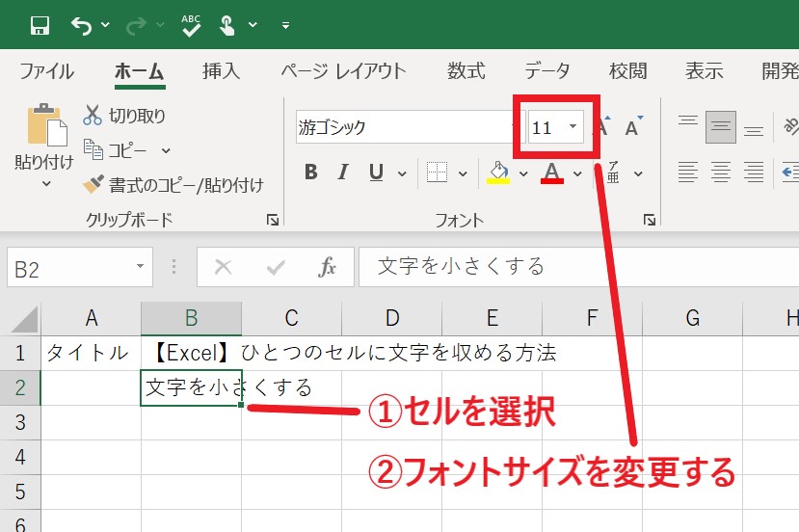Screen dimensions: 799x532
Task: Open the Name Box dropdown arrow
Action: click(140, 267)
